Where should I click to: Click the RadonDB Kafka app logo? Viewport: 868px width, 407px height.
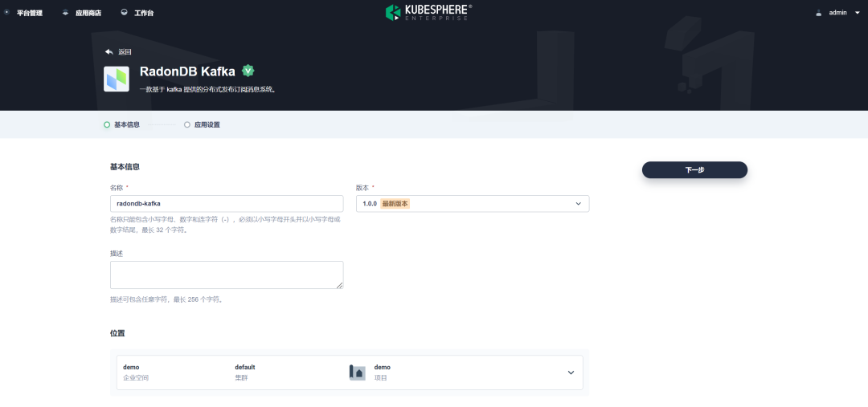coord(117,79)
